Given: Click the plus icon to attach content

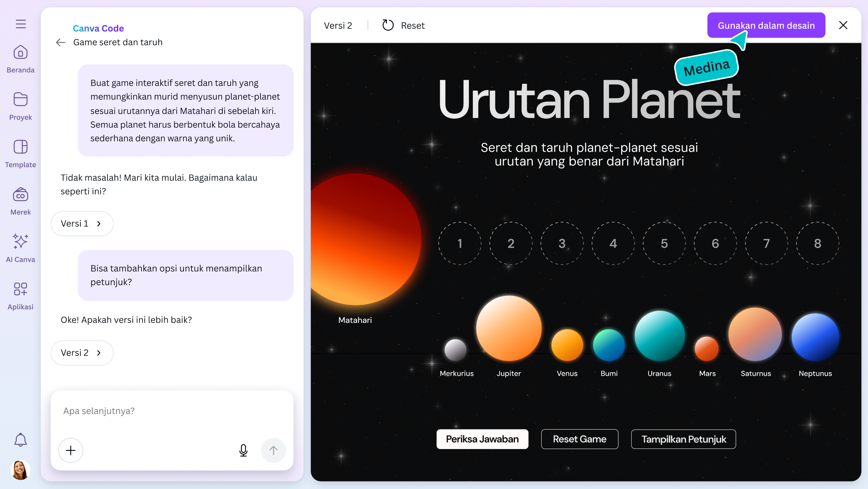Looking at the screenshot, I should coord(70,450).
